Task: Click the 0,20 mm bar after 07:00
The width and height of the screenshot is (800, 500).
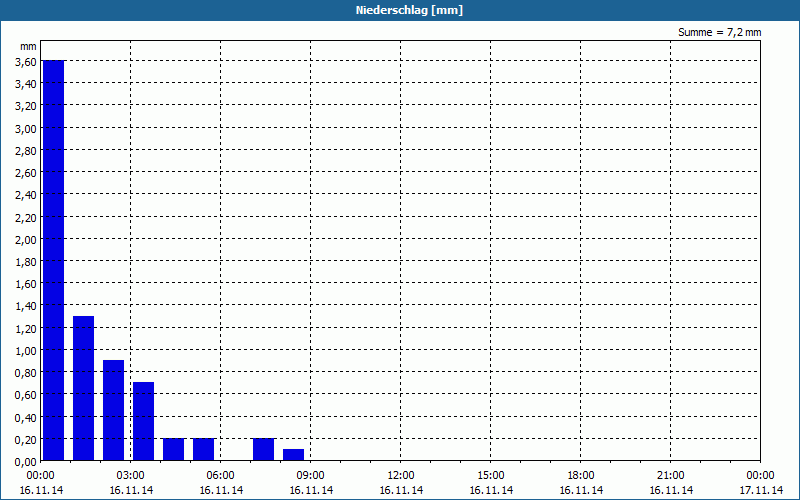Action: point(263,449)
